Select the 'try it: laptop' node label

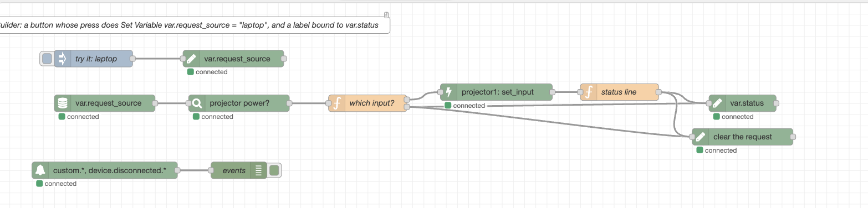(x=96, y=59)
